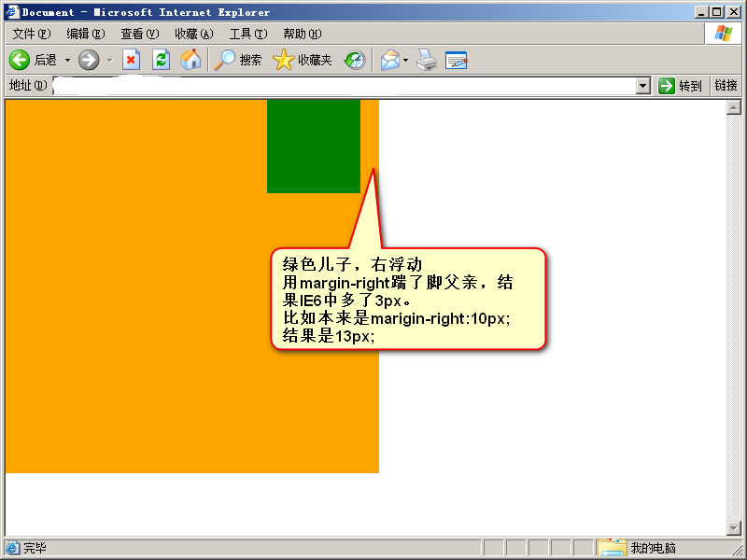Viewport: 747px width, 560px height.
Task: Open the 查看(V) menu
Action: [x=139, y=34]
